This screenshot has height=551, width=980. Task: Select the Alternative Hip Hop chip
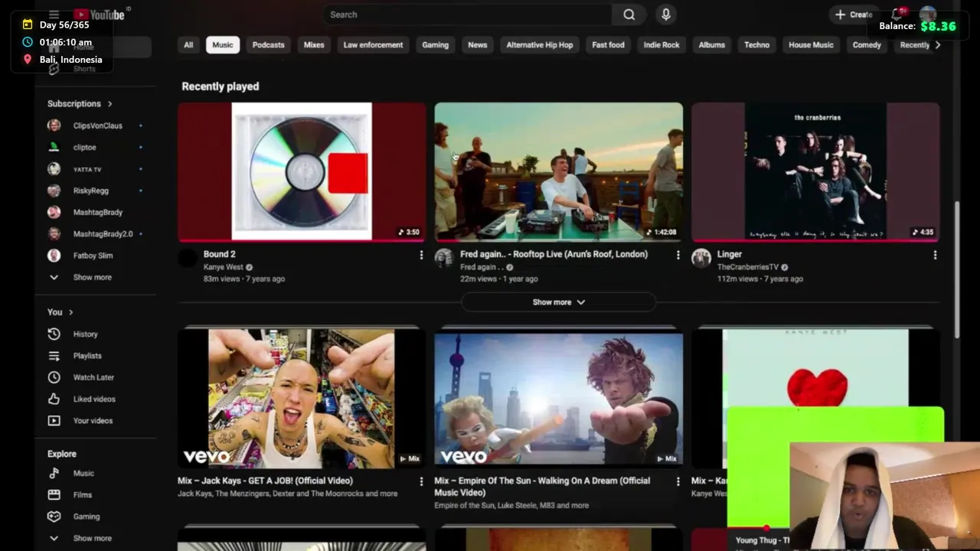[x=540, y=45]
